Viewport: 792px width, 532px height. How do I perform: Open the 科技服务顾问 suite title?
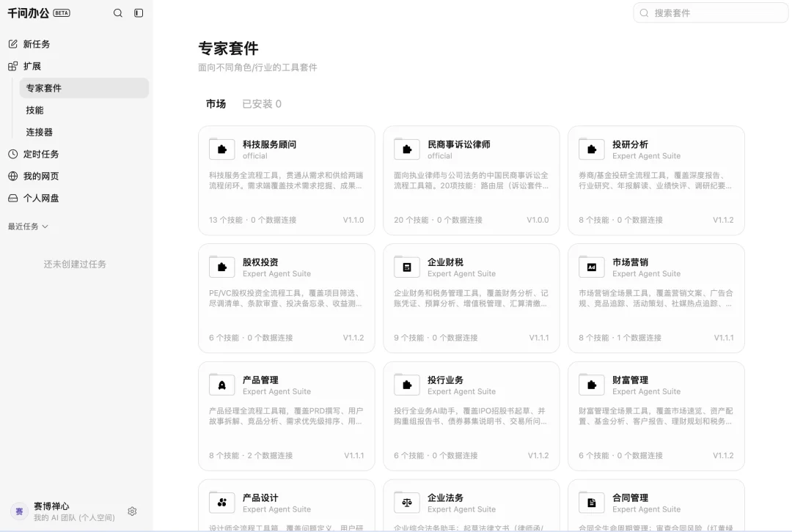[269, 144]
